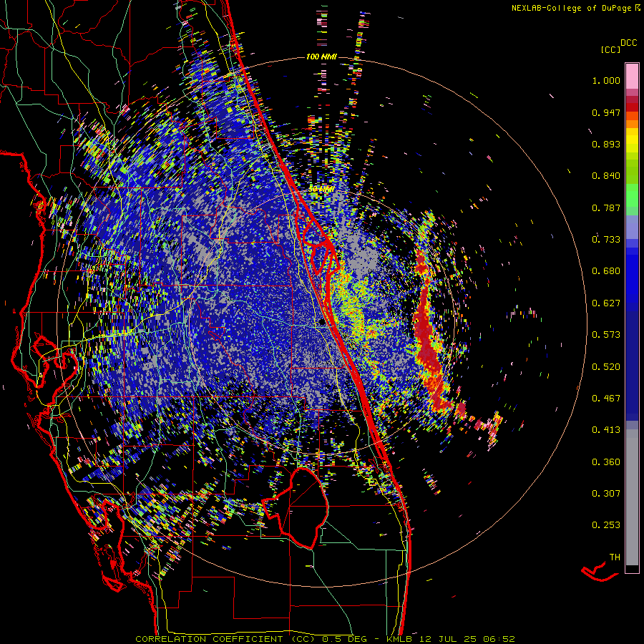644x644 pixels.
Task: Select the 0.680 scale value
Action: 606,271
